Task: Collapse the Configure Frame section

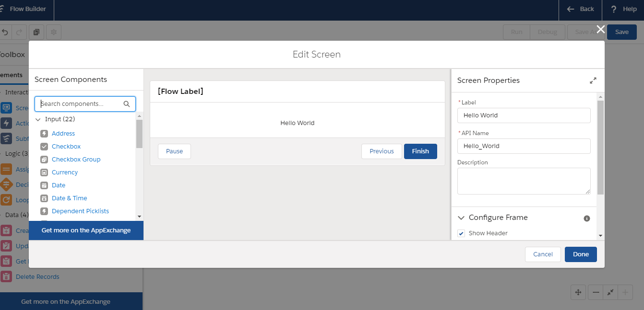Action: tap(461, 218)
